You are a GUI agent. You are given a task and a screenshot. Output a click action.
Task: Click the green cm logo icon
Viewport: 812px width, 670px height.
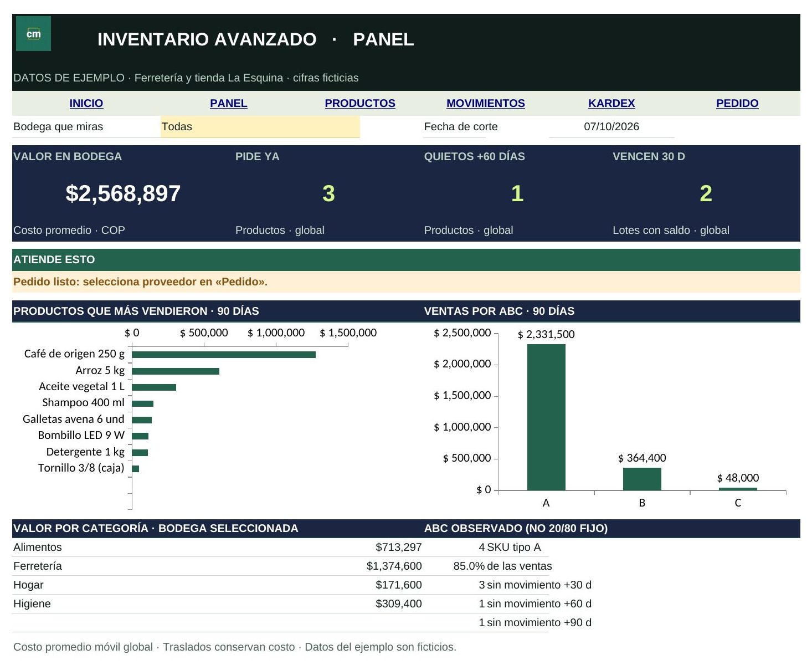click(x=33, y=34)
